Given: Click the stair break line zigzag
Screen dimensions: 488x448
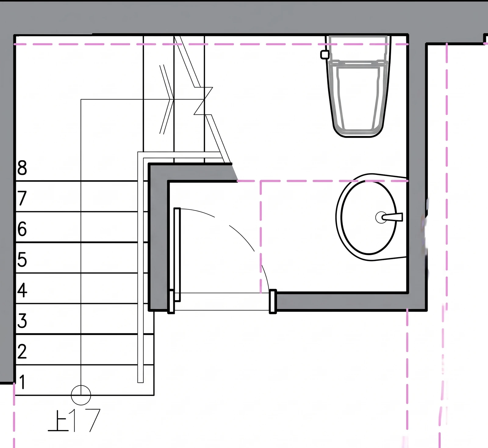Looking at the screenshot, I should pos(203,101).
